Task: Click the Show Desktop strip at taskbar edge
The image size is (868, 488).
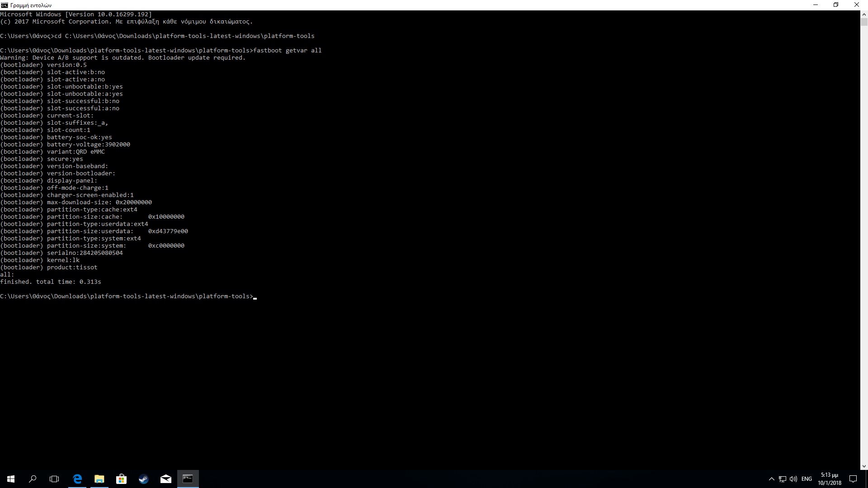Action: click(x=867, y=479)
